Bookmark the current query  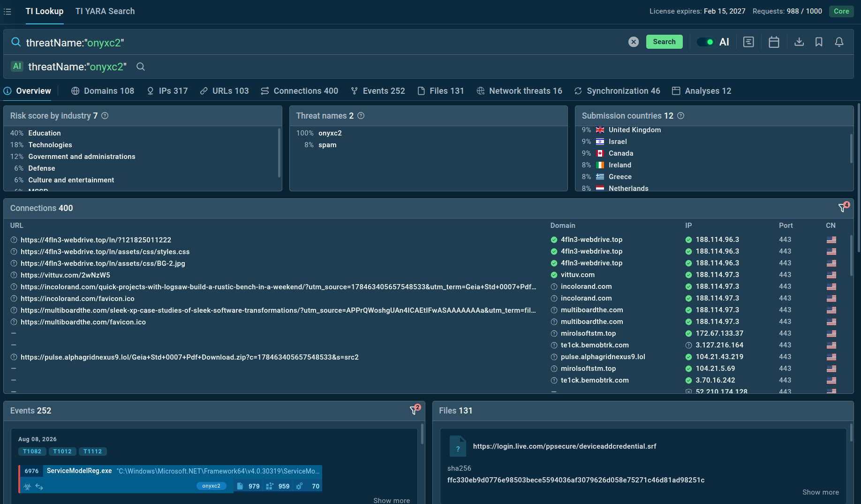point(819,42)
